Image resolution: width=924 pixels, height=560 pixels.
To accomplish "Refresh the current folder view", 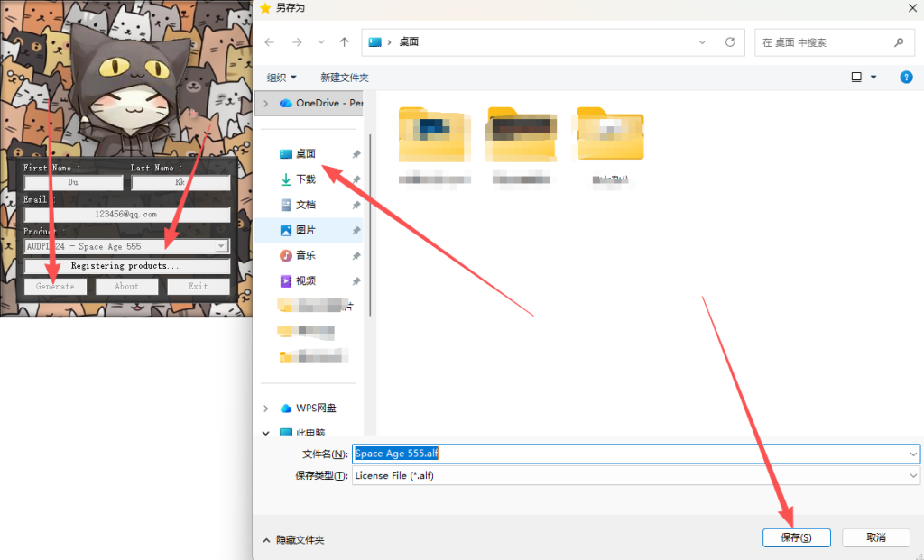I will pyautogui.click(x=730, y=41).
